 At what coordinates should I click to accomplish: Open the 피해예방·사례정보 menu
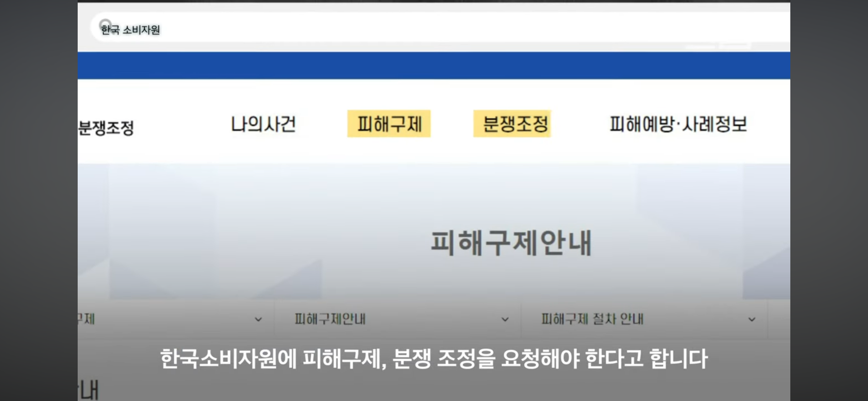(x=677, y=124)
